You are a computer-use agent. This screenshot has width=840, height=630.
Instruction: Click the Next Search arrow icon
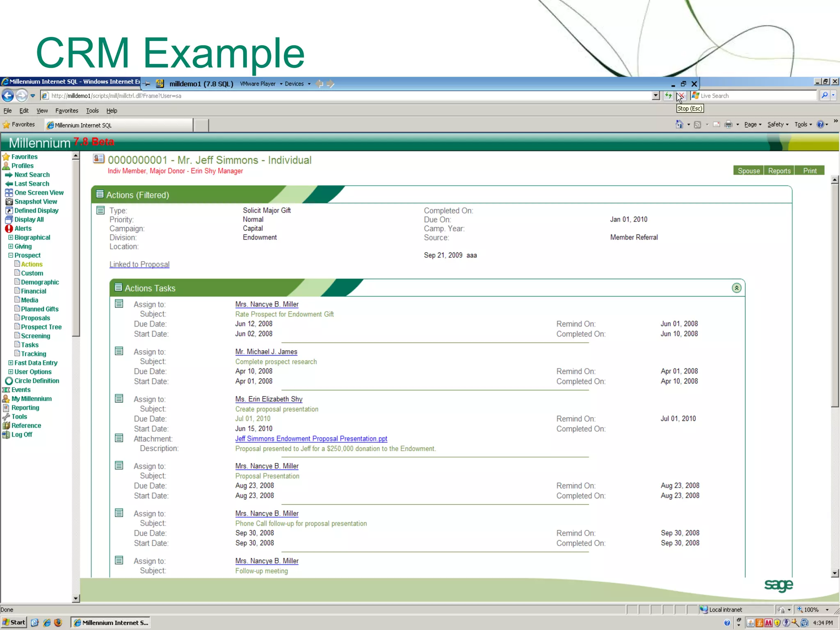pyautogui.click(x=9, y=175)
